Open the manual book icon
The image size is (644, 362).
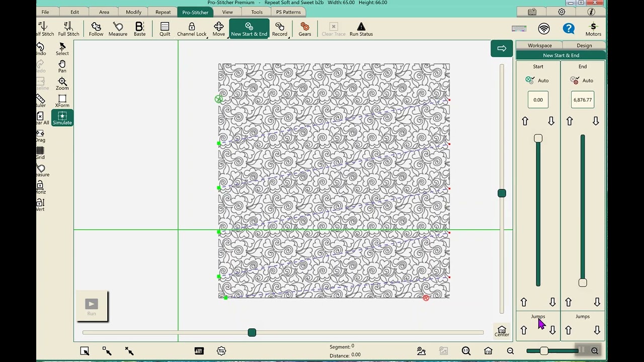532,12
